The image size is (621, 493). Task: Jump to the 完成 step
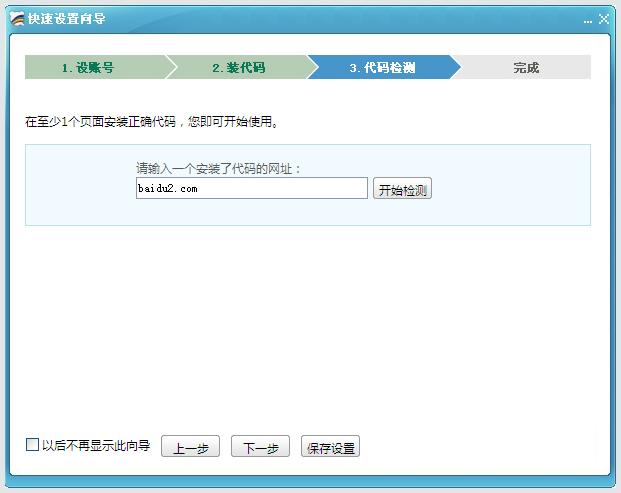pyautogui.click(x=526, y=68)
